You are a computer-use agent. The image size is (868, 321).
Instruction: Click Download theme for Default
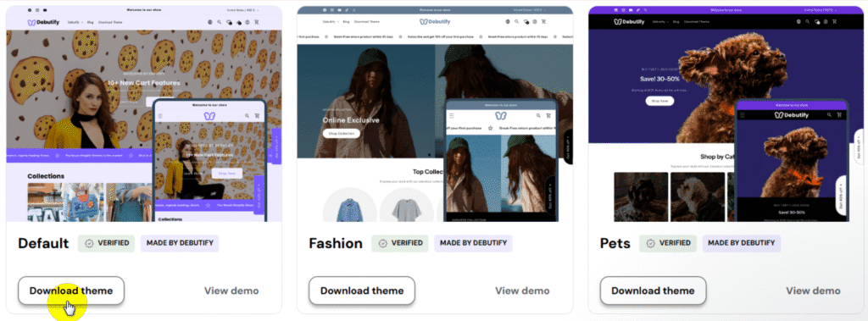[x=71, y=291]
